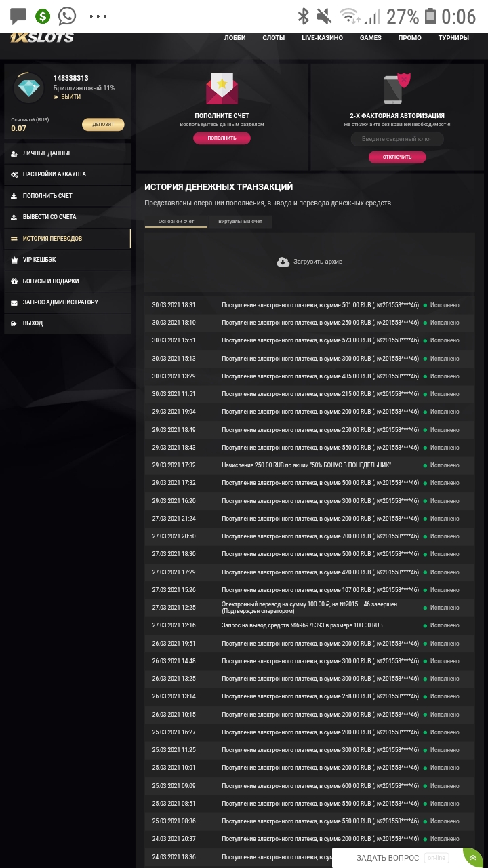The height and width of the screenshot is (868, 488).
Task: Open the Задать вопрос chat widget
Action: (x=388, y=858)
